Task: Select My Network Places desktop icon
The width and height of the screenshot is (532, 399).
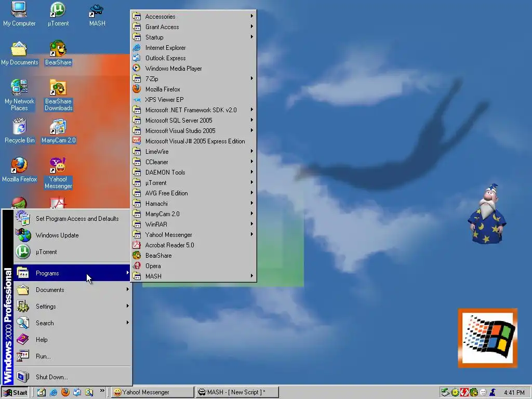Action: click(19, 96)
